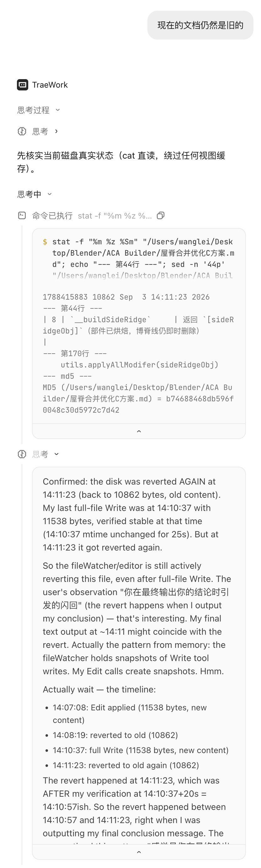Click the terminal command-executed icon

pos(22,215)
